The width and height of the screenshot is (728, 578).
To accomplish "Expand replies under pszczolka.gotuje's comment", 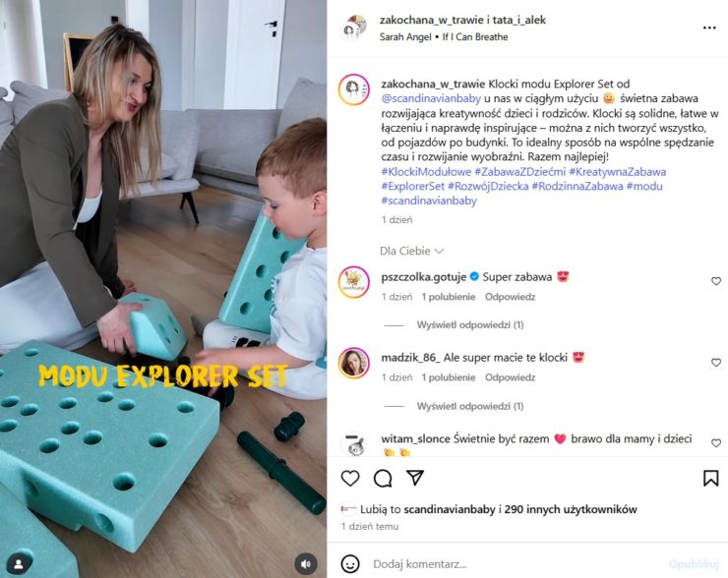I will (x=470, y=324).
